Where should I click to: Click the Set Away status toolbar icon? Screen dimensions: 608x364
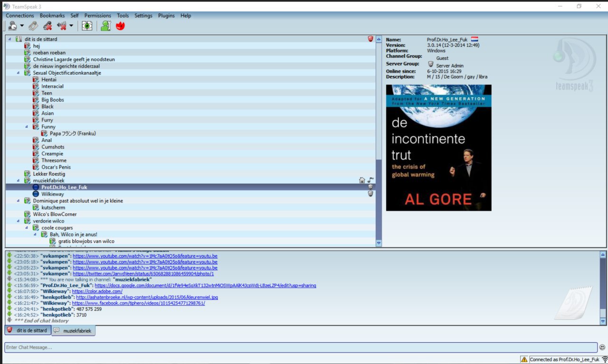[12, 26]
